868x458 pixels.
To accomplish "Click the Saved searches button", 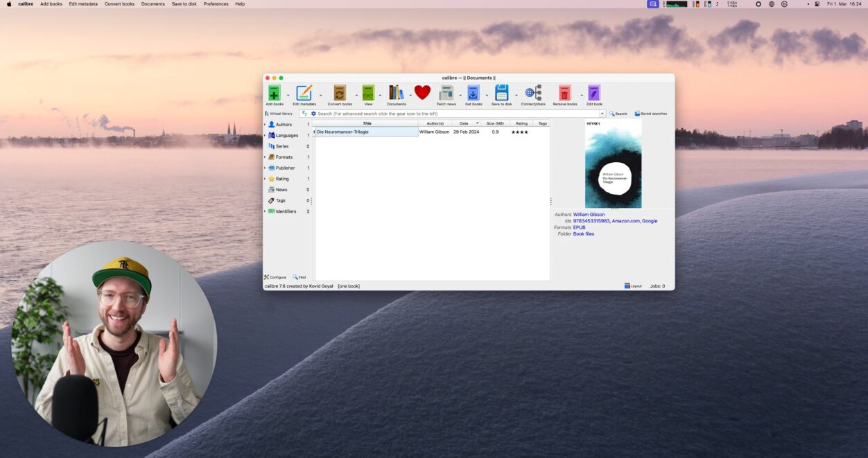I will (650, 114).
